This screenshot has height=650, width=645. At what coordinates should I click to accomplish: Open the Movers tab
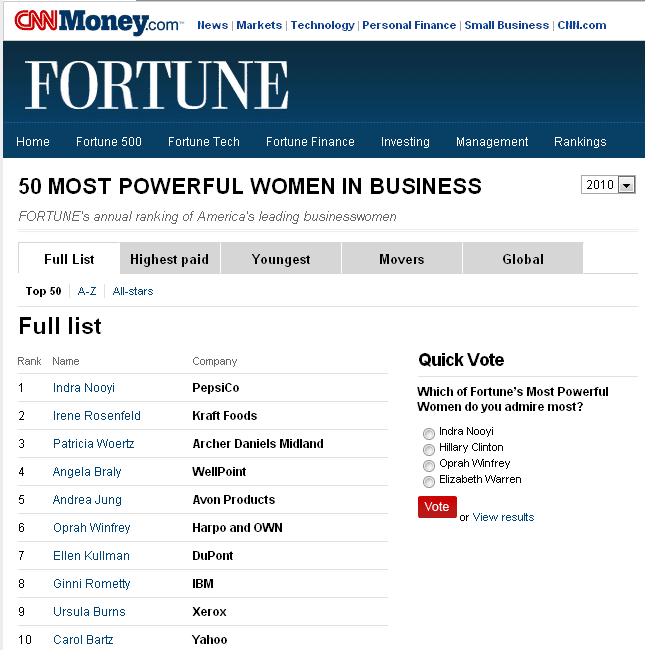pyautogui.click(x=402, y=259)
